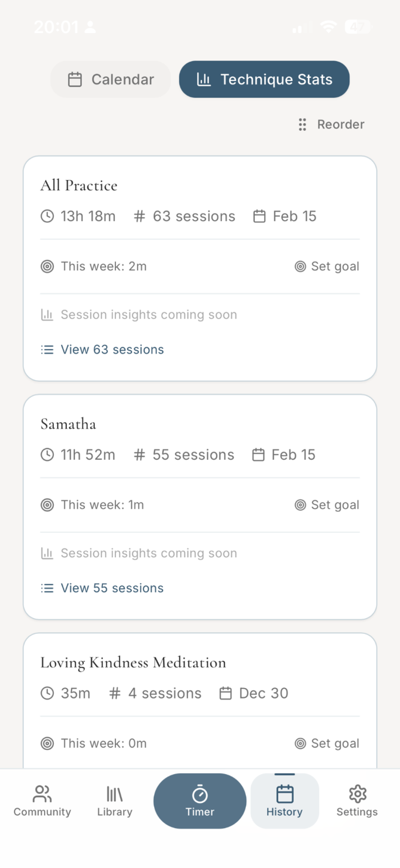Tap the calendar icon beside Feb 15 in Samatha
Image resolution: width=400 pixels, height=868 pixels.
point(259,455)
